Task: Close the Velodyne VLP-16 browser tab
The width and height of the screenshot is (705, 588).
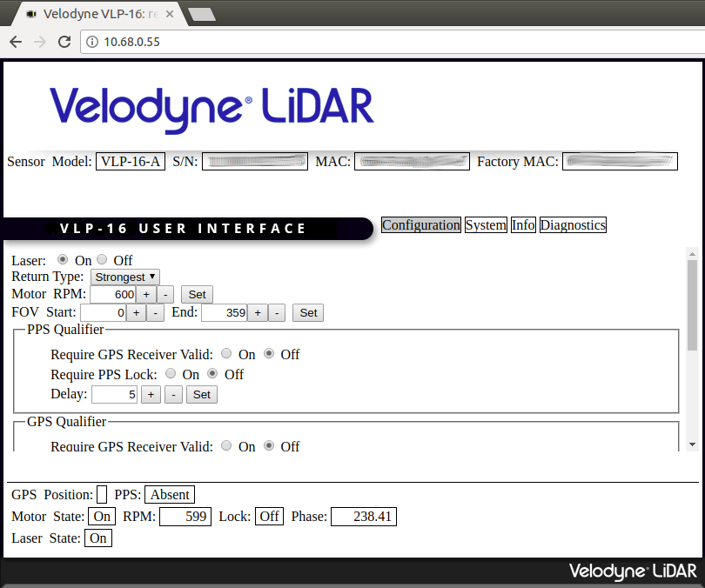Action: pyautogui.click(x=170, y=15)
